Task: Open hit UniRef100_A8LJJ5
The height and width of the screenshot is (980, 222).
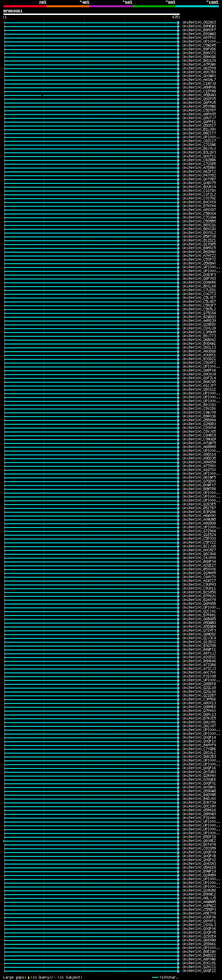Action: pos(199,898)
